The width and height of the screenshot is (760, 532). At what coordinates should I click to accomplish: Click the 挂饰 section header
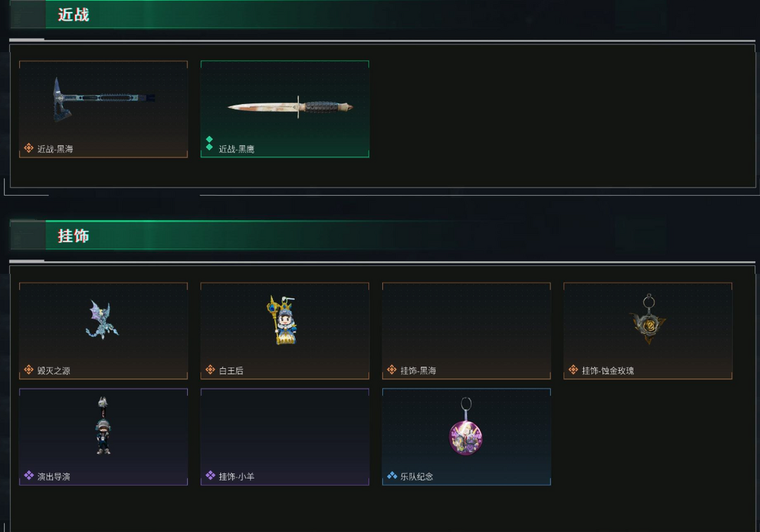74,236
